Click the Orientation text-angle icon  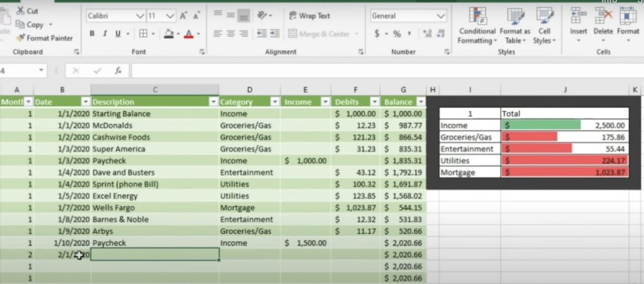262,15
